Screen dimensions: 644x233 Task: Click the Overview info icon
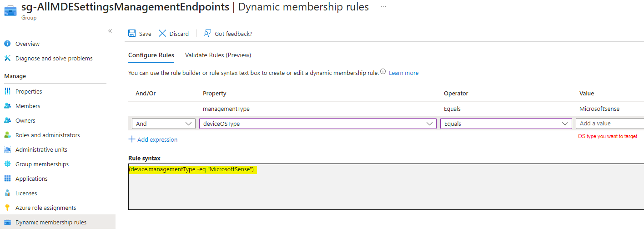click(7, 44)
